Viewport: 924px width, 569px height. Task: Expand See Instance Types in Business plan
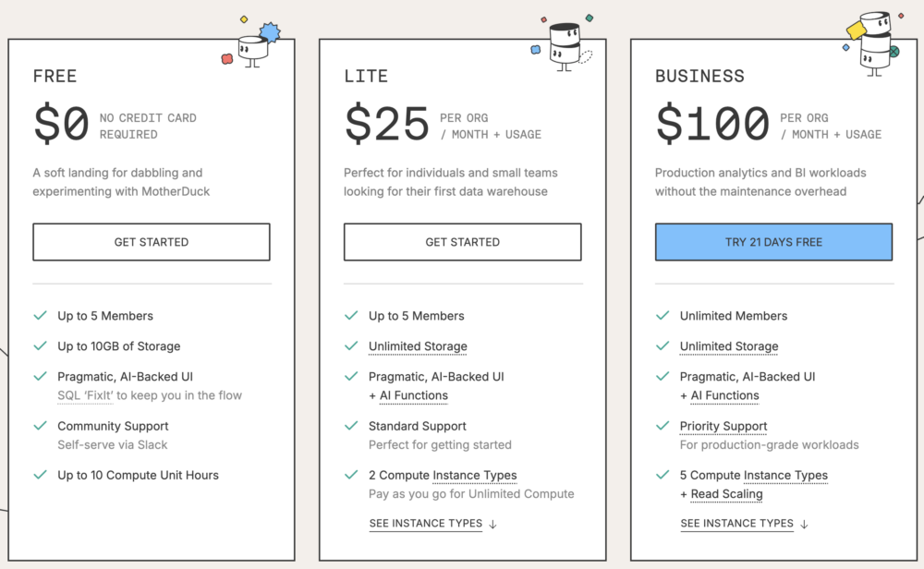737,524
